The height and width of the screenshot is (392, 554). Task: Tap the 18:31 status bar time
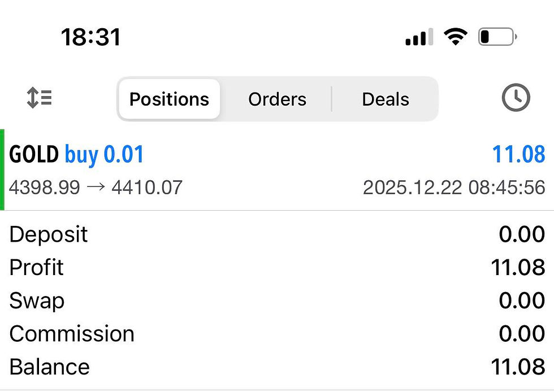point(91,38)
